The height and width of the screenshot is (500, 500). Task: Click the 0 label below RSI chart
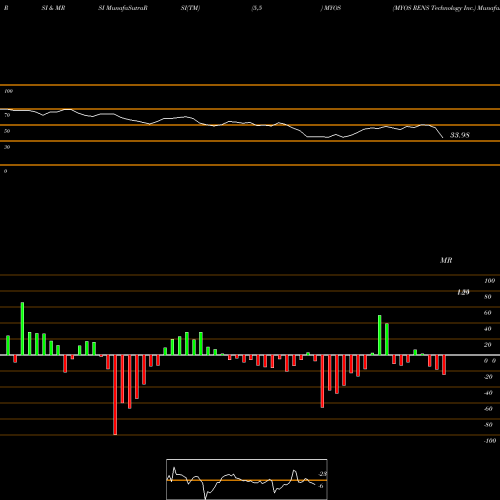click(x=5, y=171)
